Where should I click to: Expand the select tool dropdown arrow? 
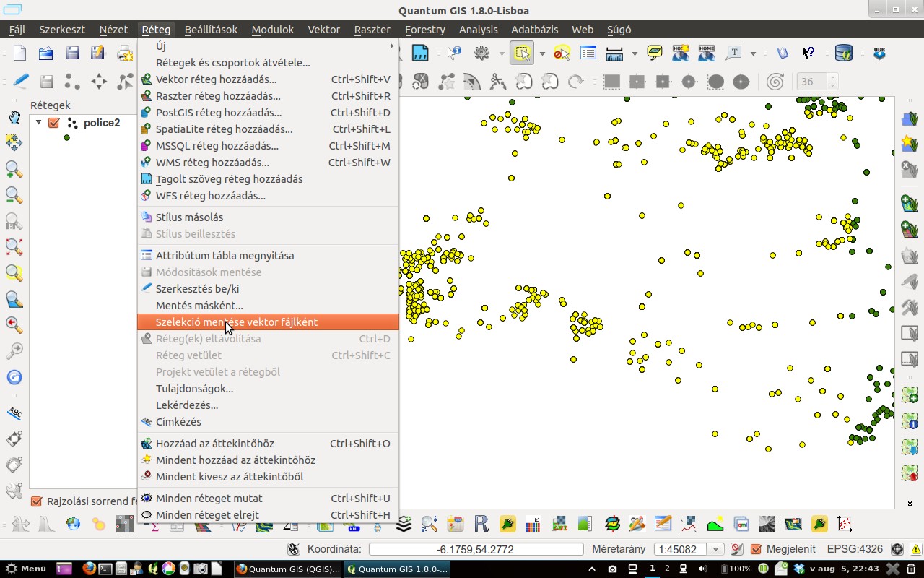click(541, 53)
